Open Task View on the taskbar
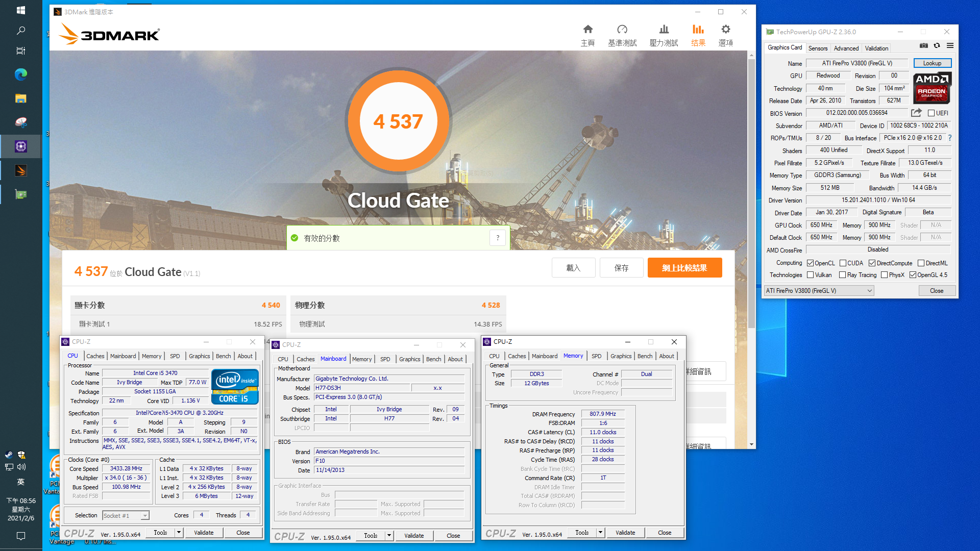This screenshot has height=551, width=980. click(21, 51)
